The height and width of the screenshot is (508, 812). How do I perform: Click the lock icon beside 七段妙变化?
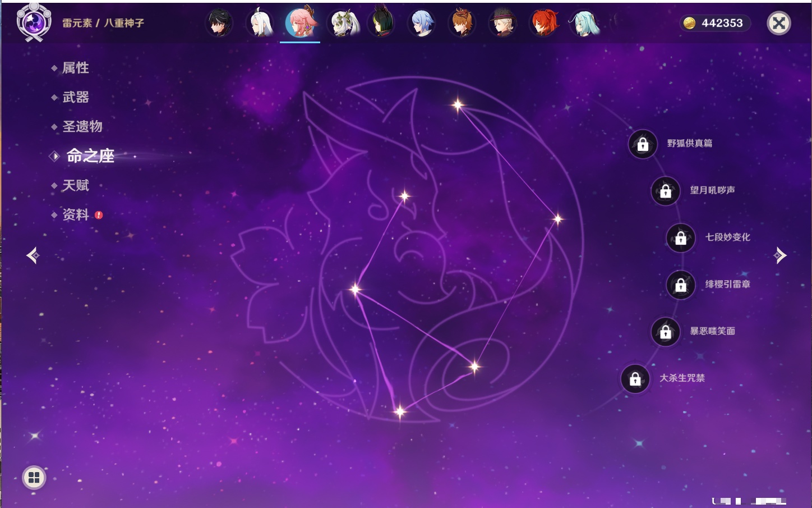[681, 238]
